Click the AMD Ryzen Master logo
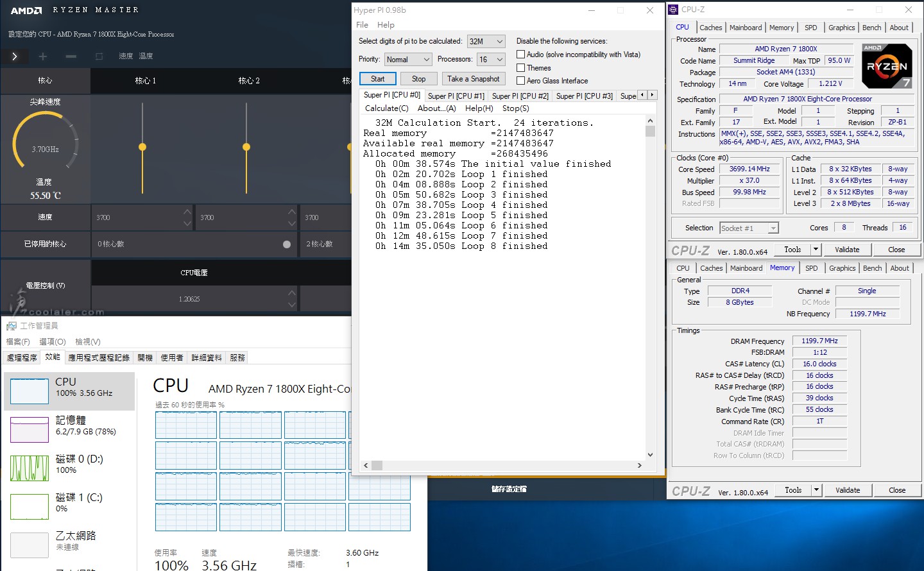Image resolution: width=924 pixels, height=571 pixels. coord(26,10)
